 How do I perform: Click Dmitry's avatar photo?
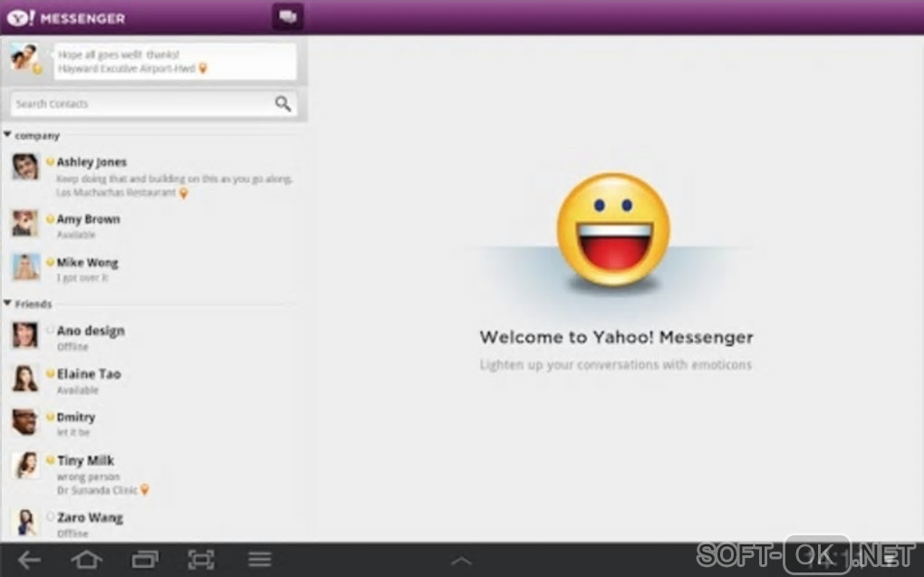(x=25, y=421)
